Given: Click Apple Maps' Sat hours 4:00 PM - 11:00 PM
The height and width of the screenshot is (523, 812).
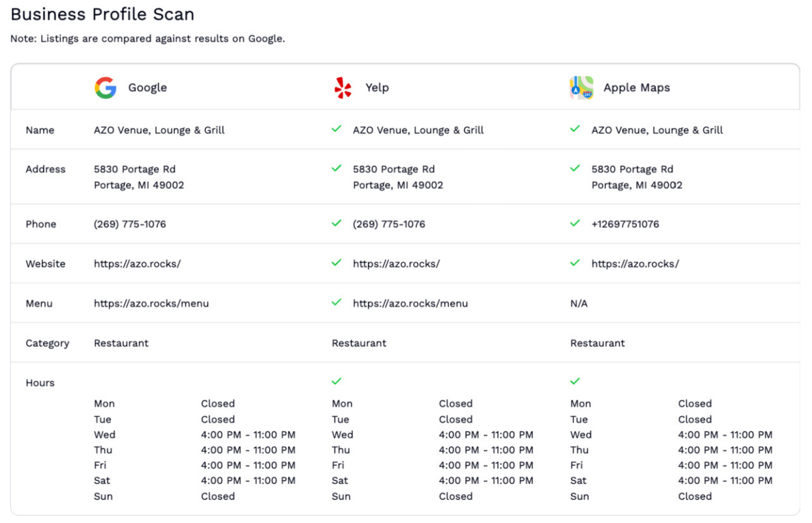Looking at the screenshot, I should [725, 481].
